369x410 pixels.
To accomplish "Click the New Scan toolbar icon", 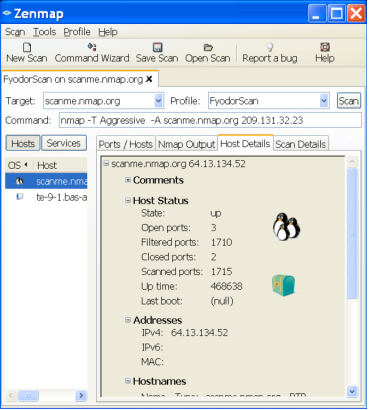I will (x=27, y=47).
